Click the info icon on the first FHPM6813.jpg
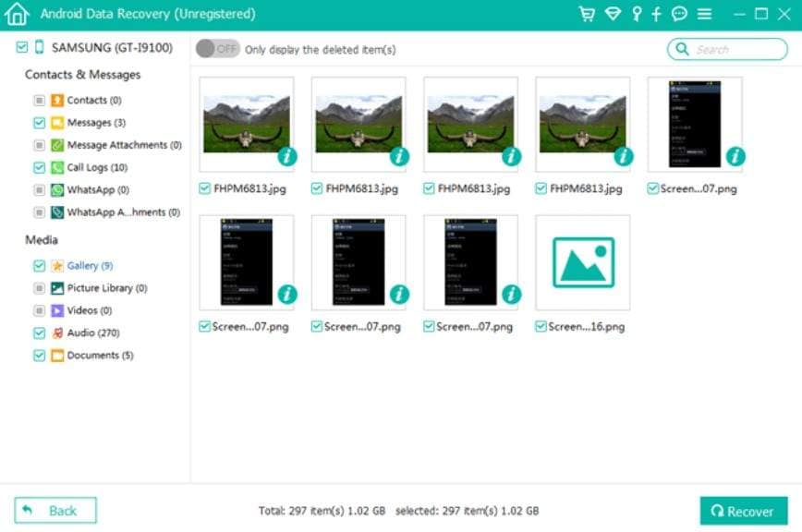The width and height of the screenshot is (802, 532). point(286,157)
